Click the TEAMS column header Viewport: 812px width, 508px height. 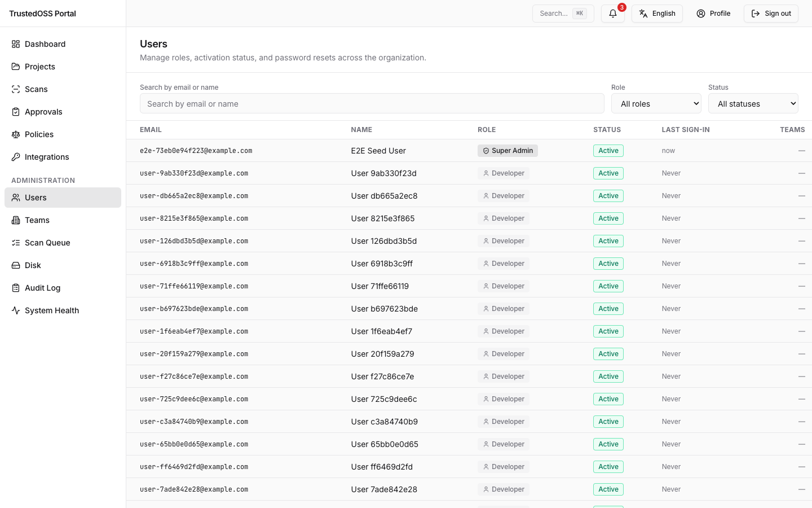[x=792, y=130]
